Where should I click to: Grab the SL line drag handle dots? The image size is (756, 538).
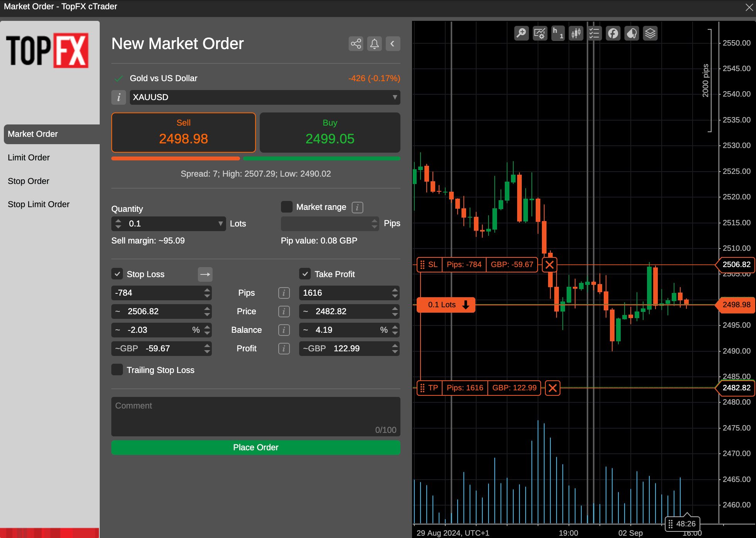tap(422, 265)
